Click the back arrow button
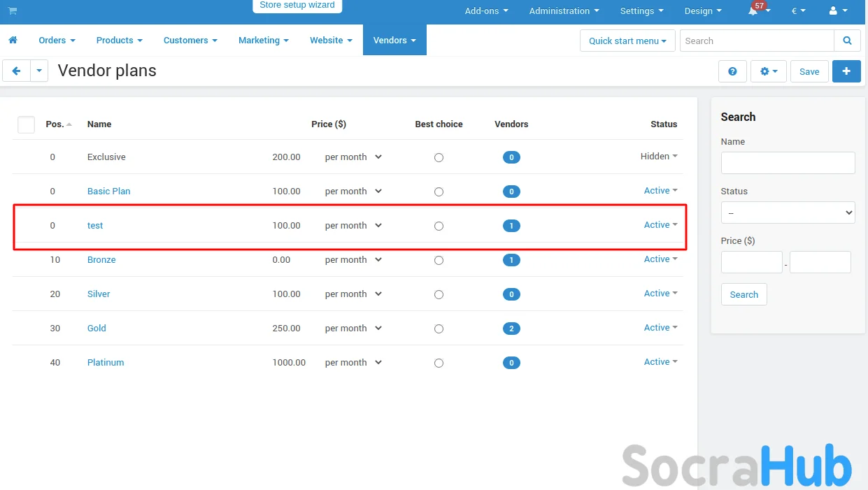The height and width of the screenshot is (490, 868). pyautogui.click(x=17, y=71)
